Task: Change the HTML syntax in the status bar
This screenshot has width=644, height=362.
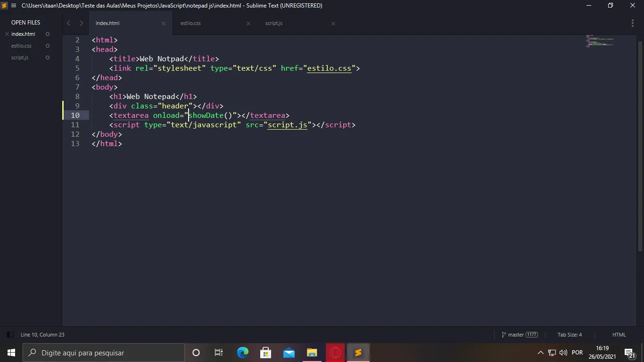Action: pos(619,335)
